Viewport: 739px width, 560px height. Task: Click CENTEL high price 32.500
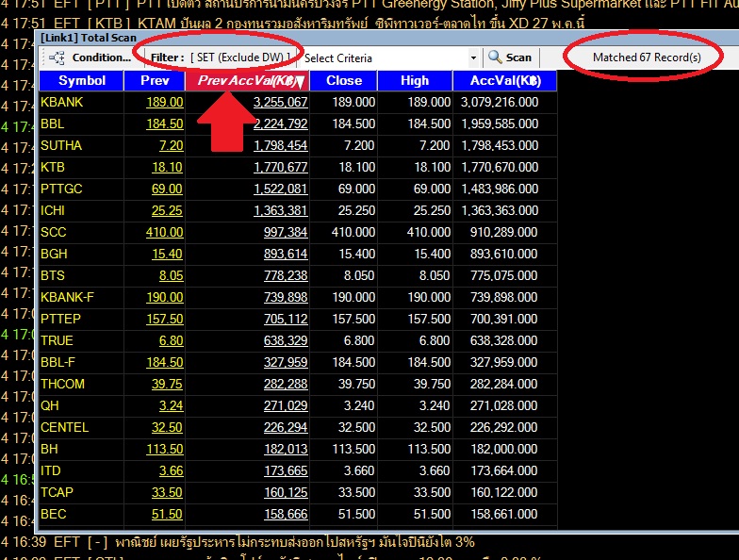pyautogui.click(x=432, y=428)
